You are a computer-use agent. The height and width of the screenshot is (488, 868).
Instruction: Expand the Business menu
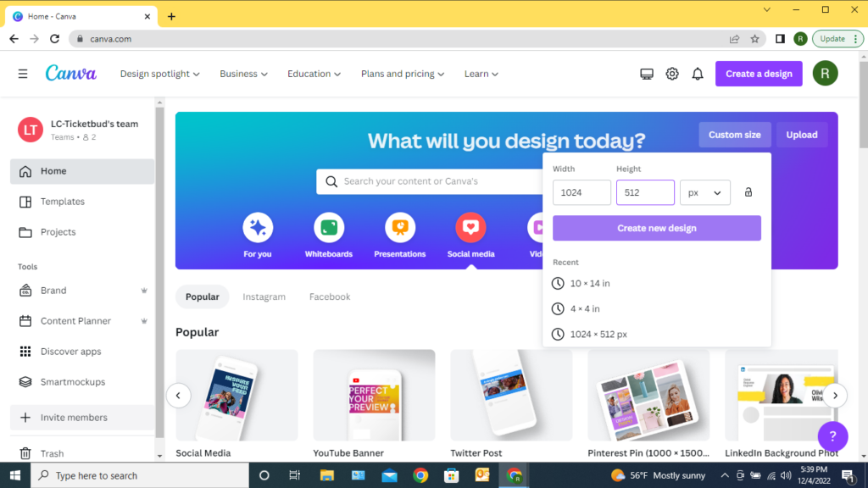pos(243,74)
